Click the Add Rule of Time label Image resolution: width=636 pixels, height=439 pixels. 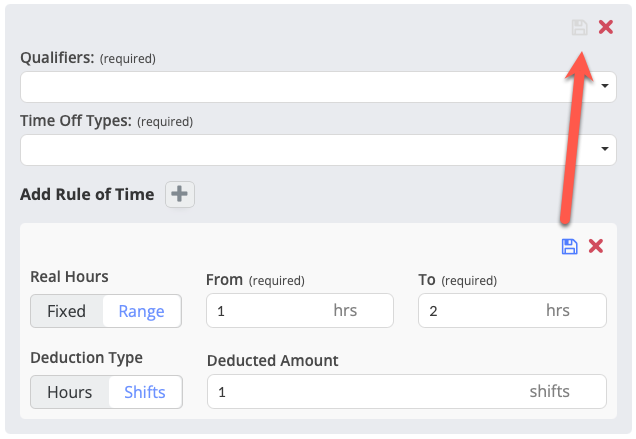pos(87,194)
